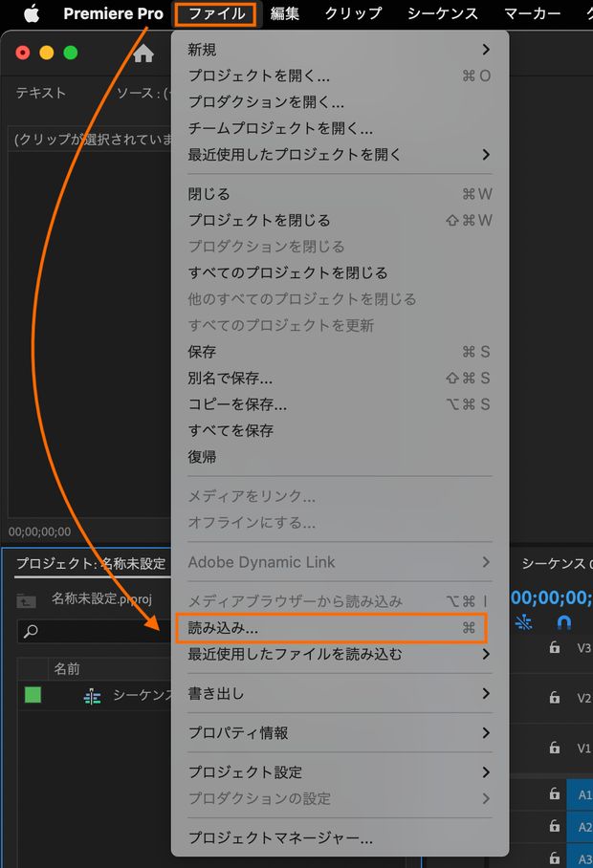The height and width of the screenshot is (868, 593).
Task: Click the timeline timecode in blue
Action: [552, 597]
